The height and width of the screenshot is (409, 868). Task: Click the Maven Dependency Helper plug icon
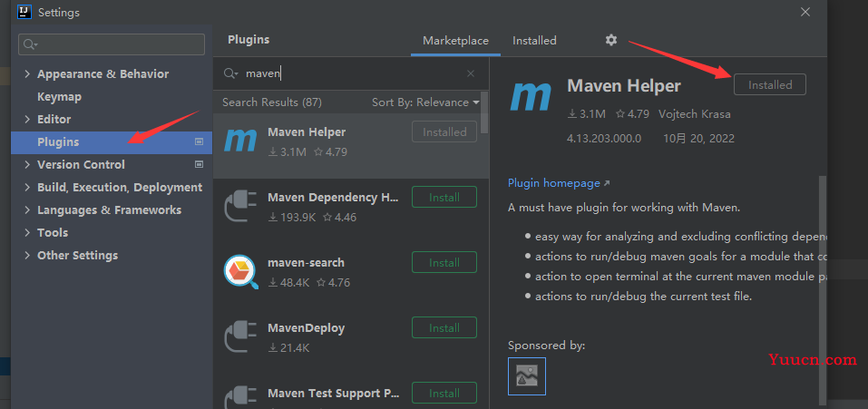[x=240, y=207]
